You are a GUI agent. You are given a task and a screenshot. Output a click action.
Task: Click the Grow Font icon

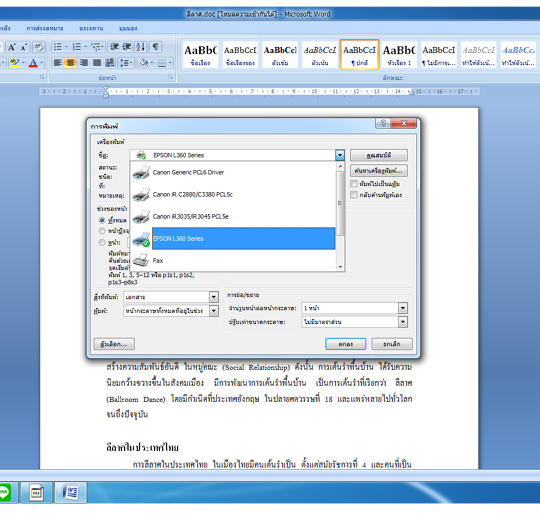pos(12,47)
